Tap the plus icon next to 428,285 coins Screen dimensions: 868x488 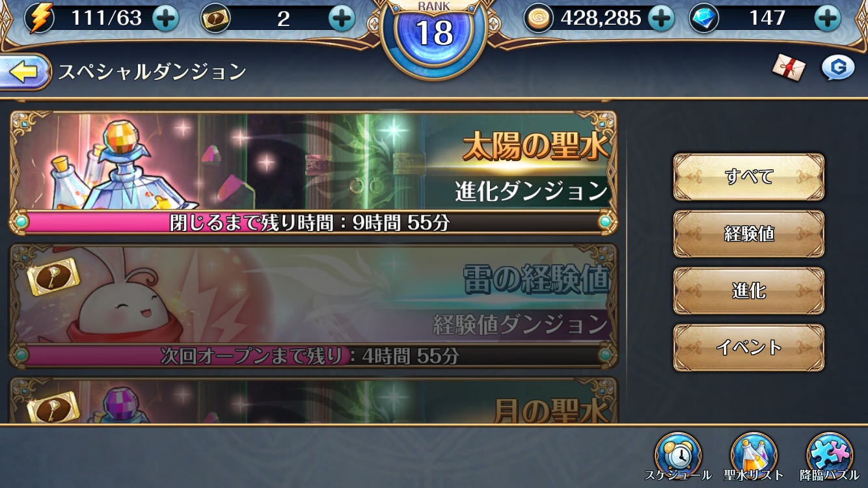[661, 18]
